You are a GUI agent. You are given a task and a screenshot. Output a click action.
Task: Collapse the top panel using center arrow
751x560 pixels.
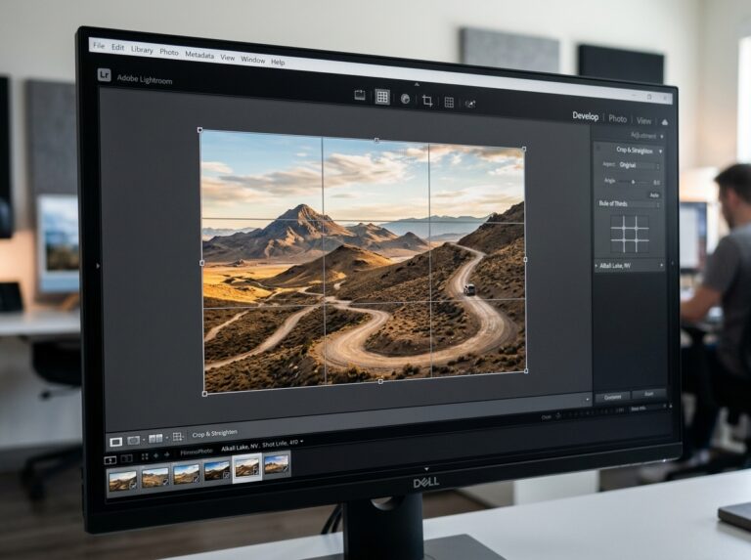tap(417, 84)
